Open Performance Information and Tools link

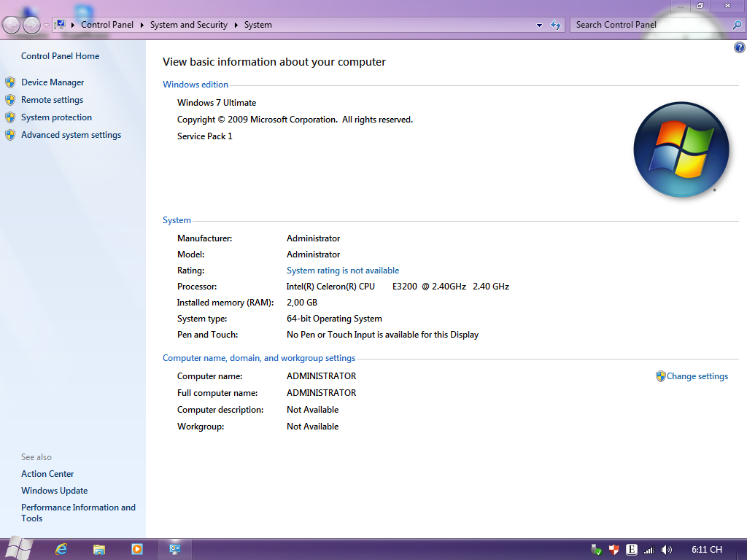[x=78, y=513]
